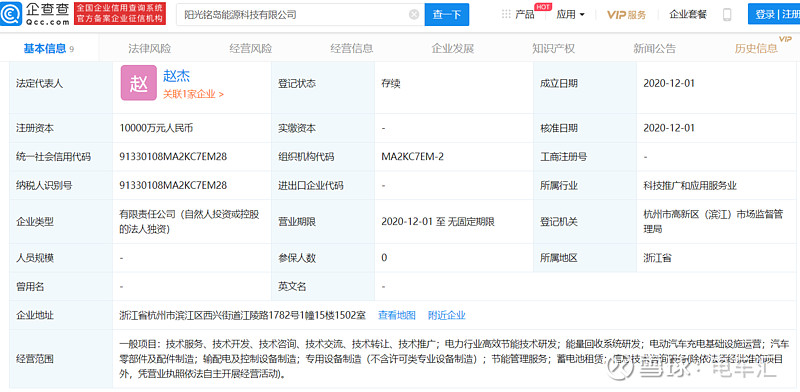Image resolution: width=800 pixels, height=392 pixels.
Task: Open the 附近企业 link
Action: coord(447,315)
